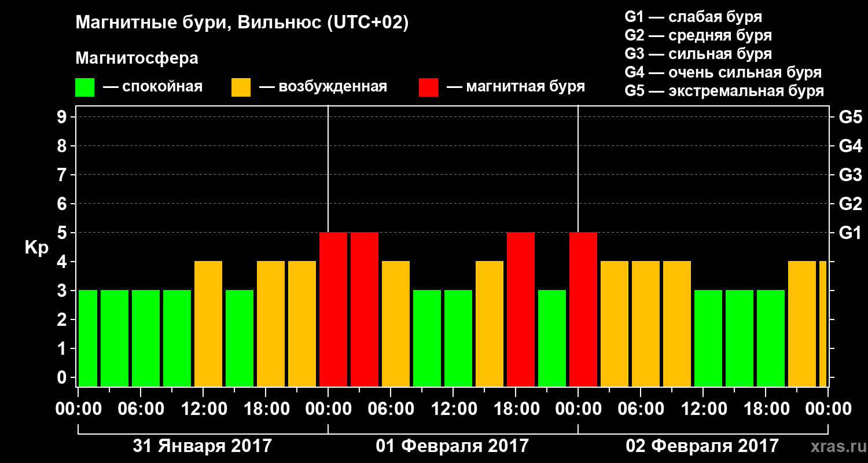Click the "Kp" axis title
Image resolution: width=868 pixels, height=463 pixels.
tap(37, 248)
